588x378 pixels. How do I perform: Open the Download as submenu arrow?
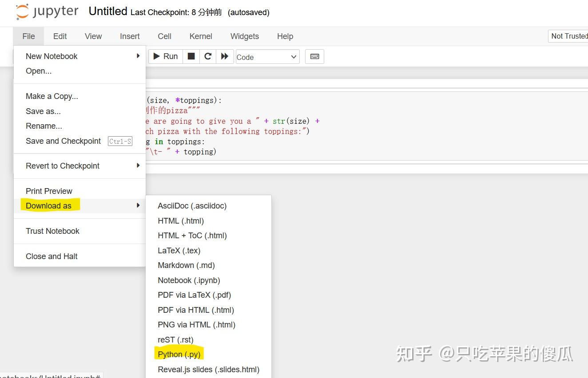pos(138,205)
